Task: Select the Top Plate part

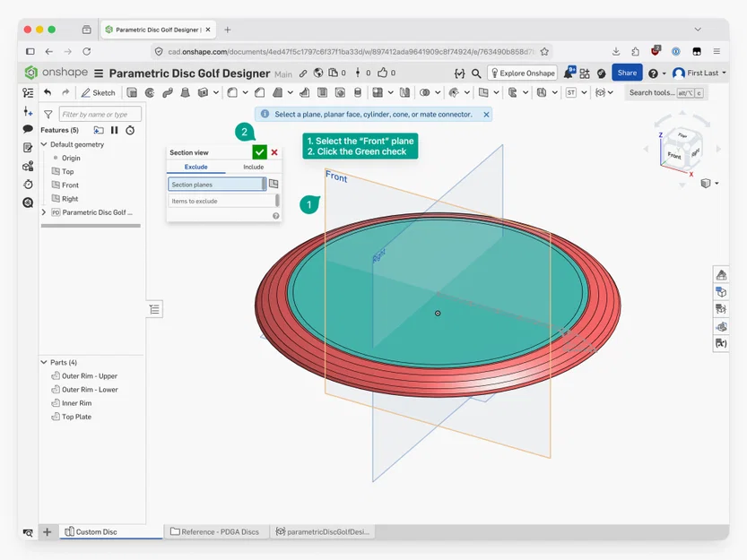Action: (x=76, y=417)
